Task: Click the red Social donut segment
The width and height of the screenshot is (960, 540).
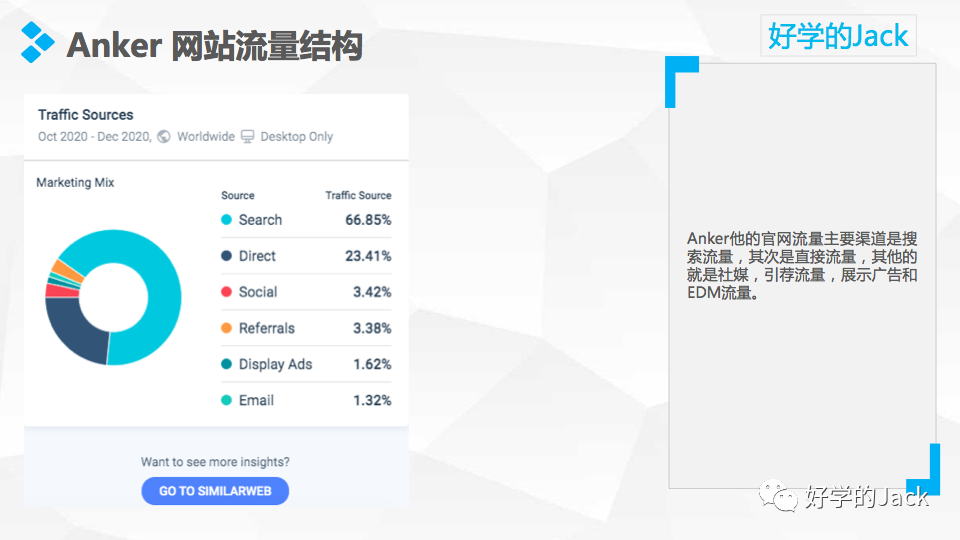Action: pos(62,291)
